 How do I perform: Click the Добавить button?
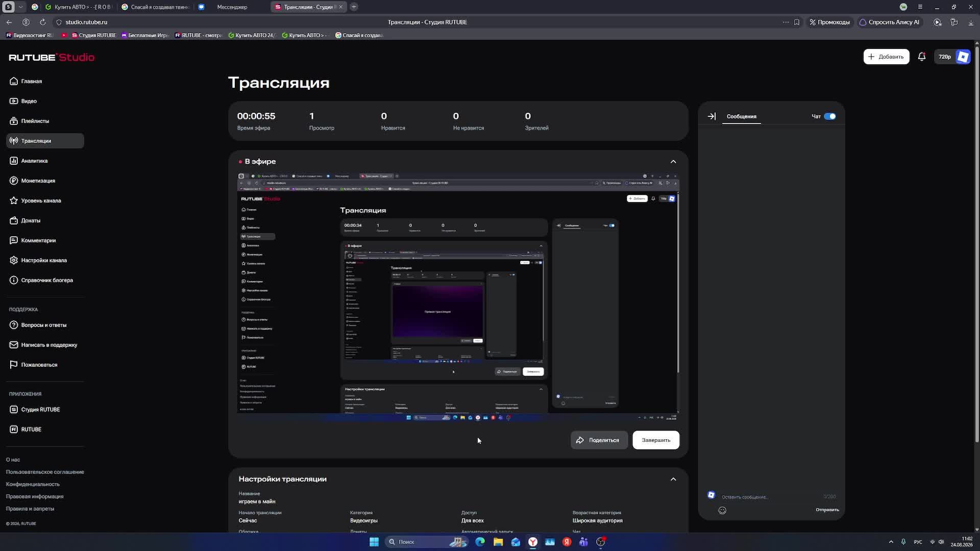click(886, 57)
